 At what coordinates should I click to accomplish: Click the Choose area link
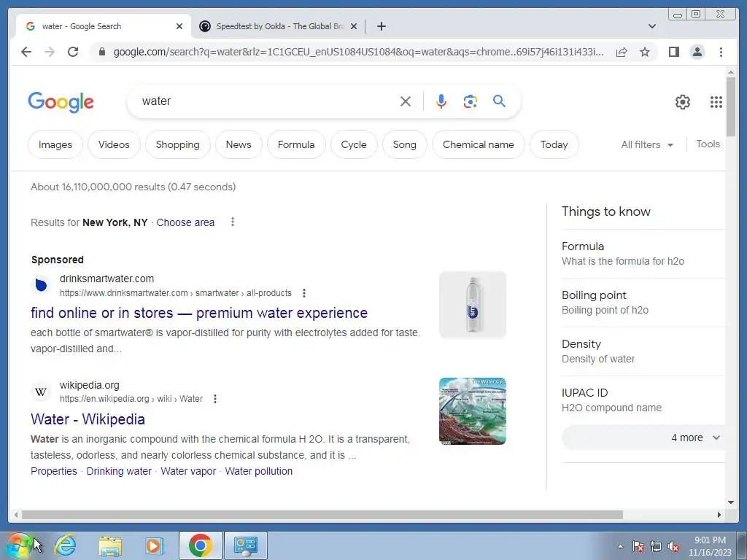(x=185, y=222)
